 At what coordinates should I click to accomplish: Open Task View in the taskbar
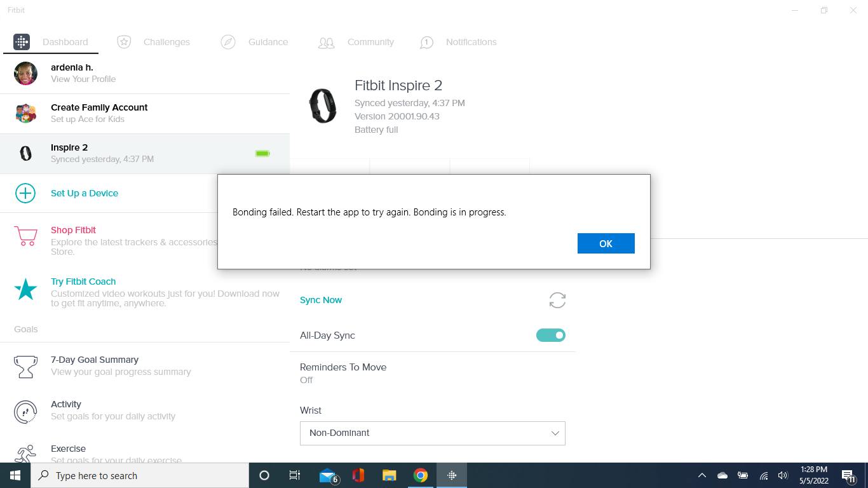click(295, 475)
